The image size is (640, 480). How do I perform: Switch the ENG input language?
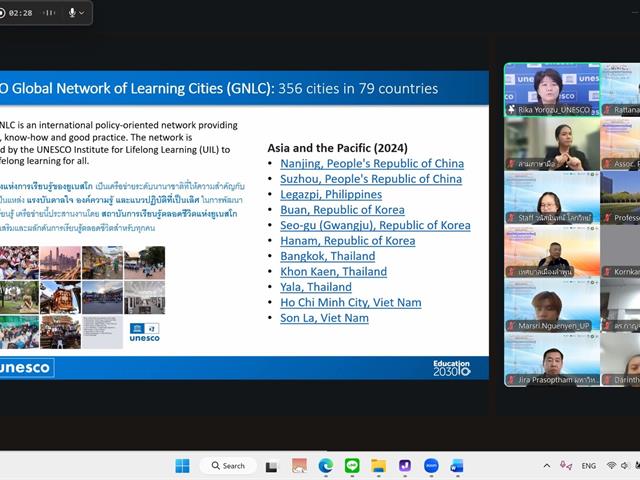pyautogui.click(x=589, y=466)
